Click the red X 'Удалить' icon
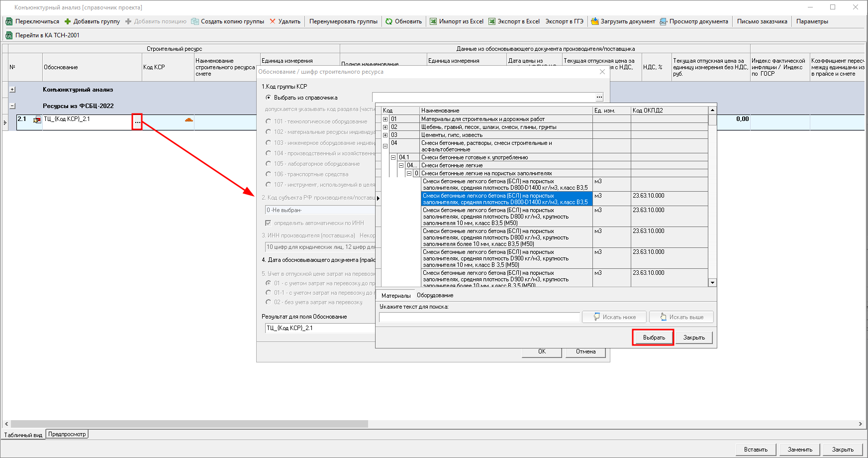868x458 pixels. pyautogui.click(x=273, y=21)
